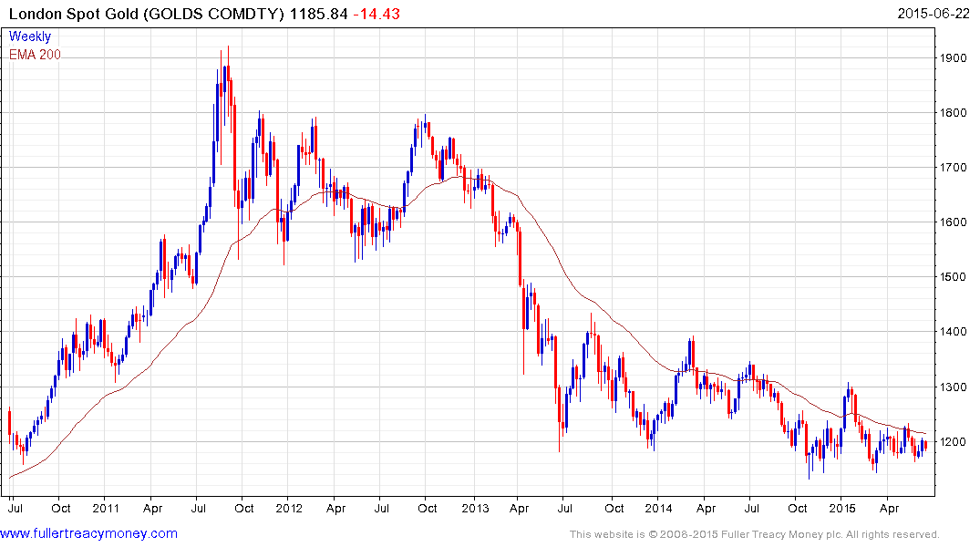Viewport: 980px width, 547px height.
Task: Click the 2012 year label on time axis
Action: click(x=289, y=508)
